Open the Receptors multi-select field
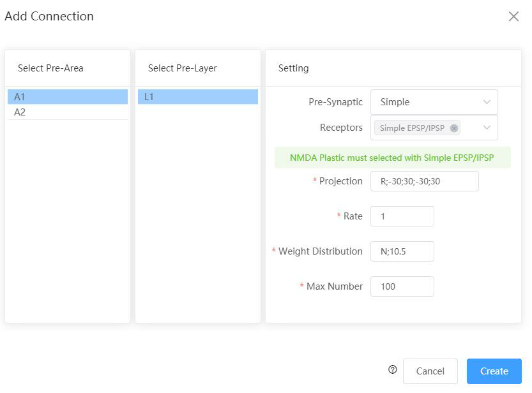532x393 pixels. click(434, 128)
